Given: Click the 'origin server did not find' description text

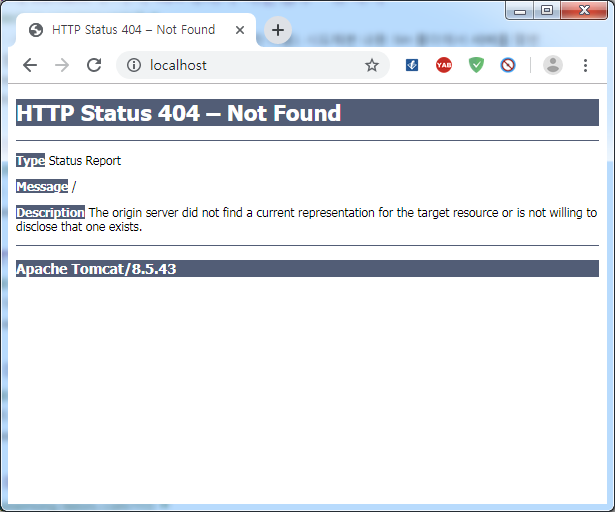Looking at the screenshot, I should pyautogui.click(x=306, y=219).
